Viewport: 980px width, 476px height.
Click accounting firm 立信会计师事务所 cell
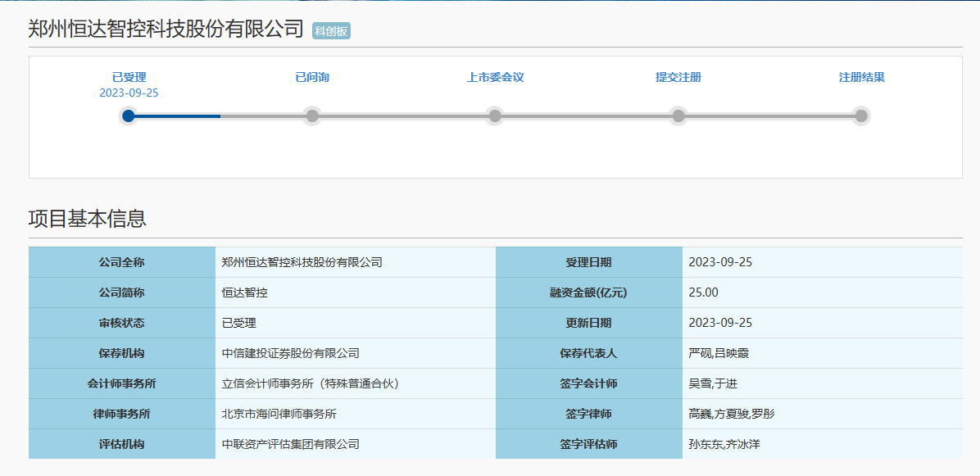pyautogui.click(x=311, y=383)
